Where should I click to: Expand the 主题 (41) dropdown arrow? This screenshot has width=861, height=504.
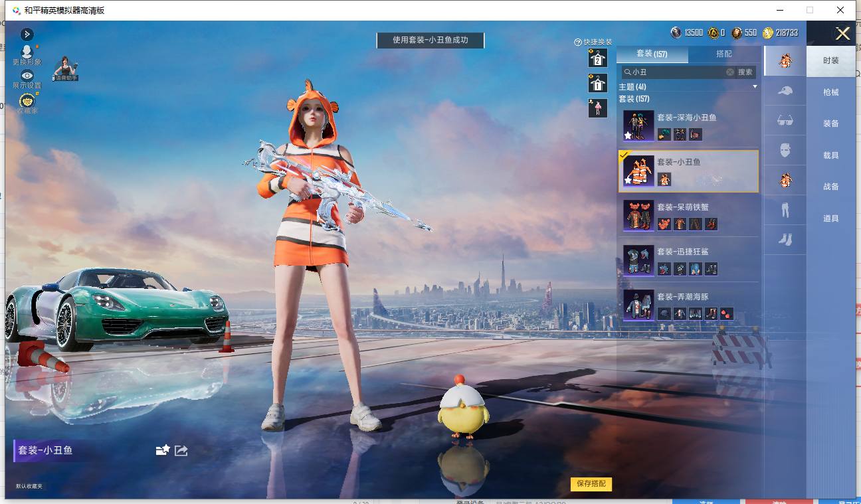[x=755, y=87]
